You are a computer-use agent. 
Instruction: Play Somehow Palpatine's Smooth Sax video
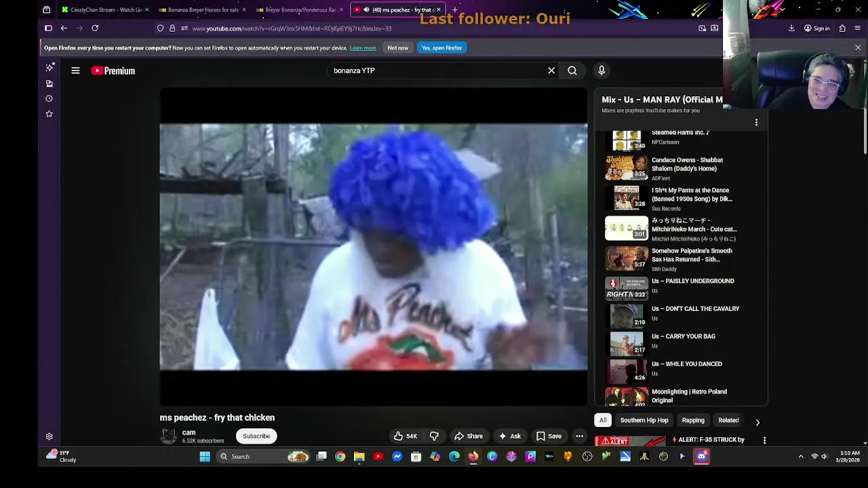[671, 259]
